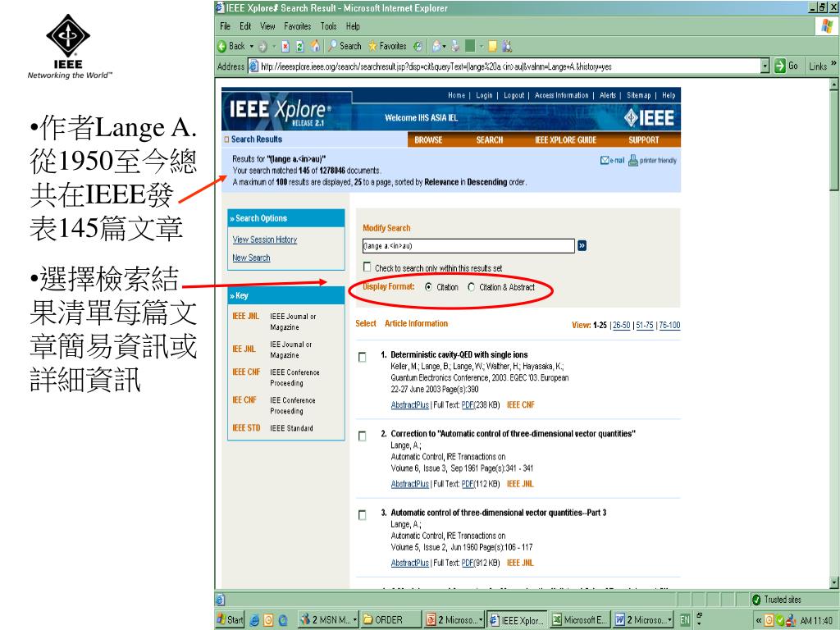The width and height of the screenshot is (840, 630).
Task: Click the Windows Start button
Action: tap(230, 620)
